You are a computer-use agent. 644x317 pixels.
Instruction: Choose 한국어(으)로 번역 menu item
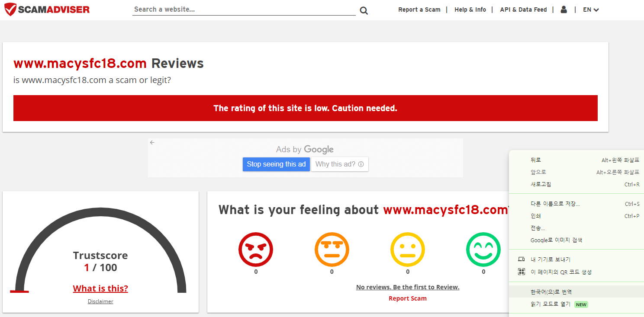pyautogui.click(x=576, y=292)
